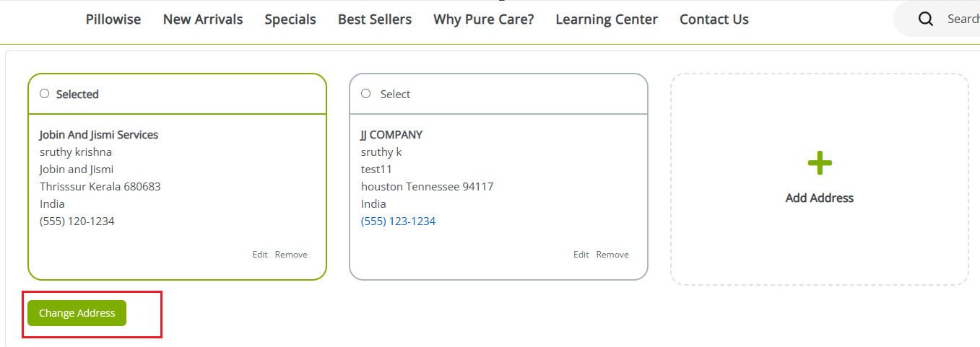
Task: Open the Contact Us page
Action: [714, 19]
